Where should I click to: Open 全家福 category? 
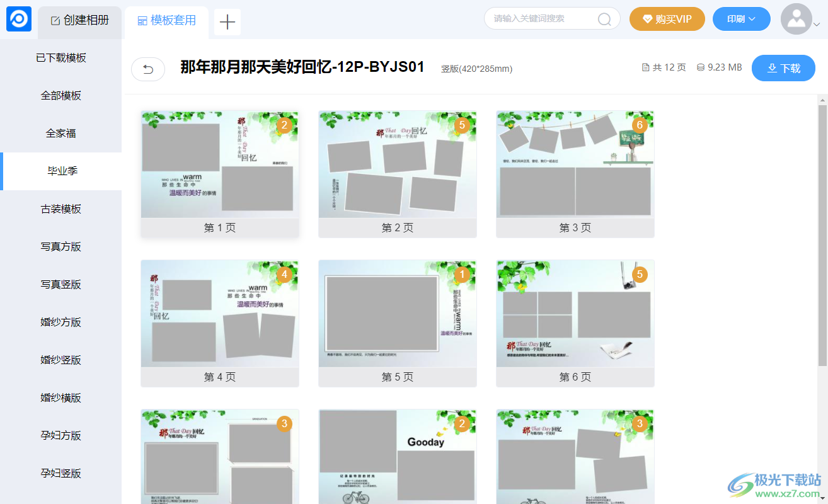pos(61,134)
